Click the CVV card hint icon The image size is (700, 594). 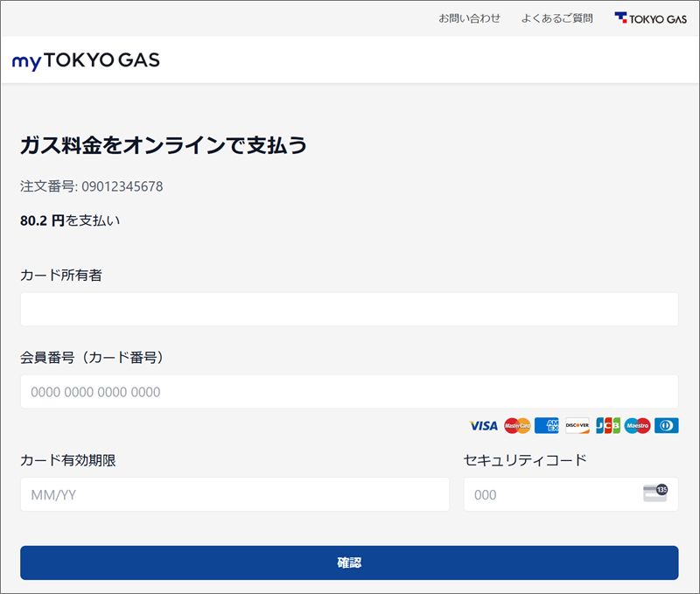pyautogui.click(x=655, y=493)
